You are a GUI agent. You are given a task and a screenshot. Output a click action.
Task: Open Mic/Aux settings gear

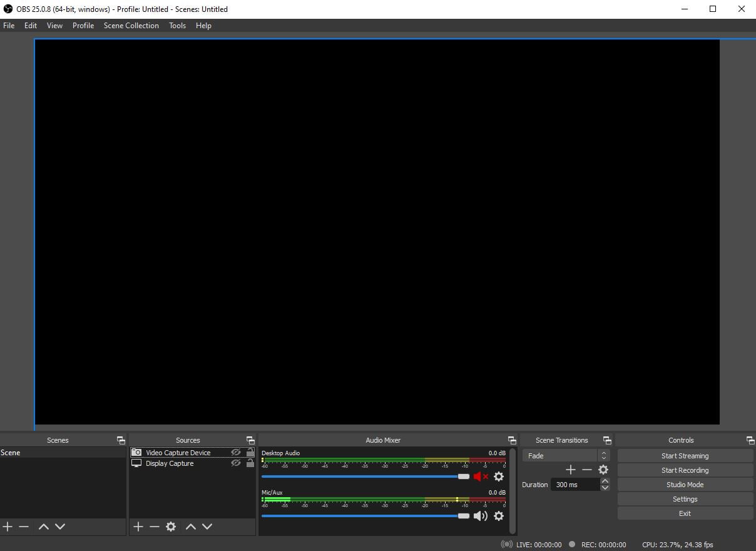pyautogui.click(x=499, y=516)
